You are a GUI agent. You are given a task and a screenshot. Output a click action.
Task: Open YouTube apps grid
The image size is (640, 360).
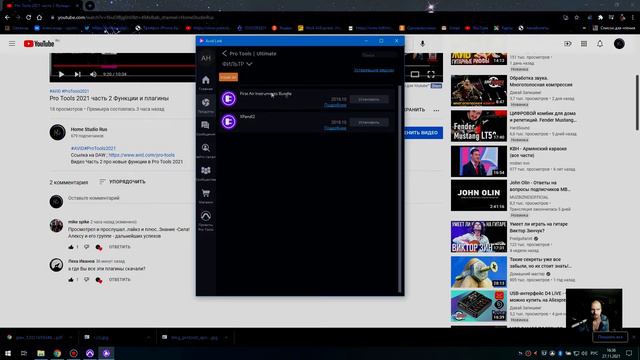pos(584,44)
